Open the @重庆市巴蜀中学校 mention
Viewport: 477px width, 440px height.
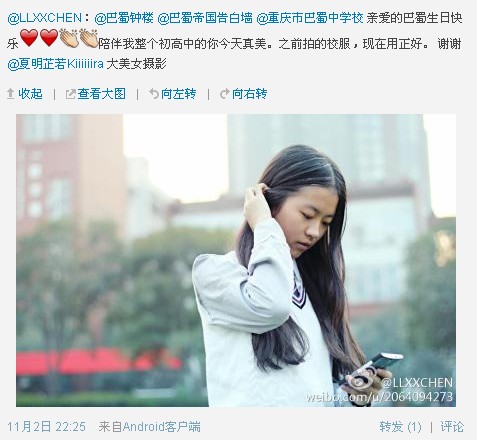click(x=310, y=18)
